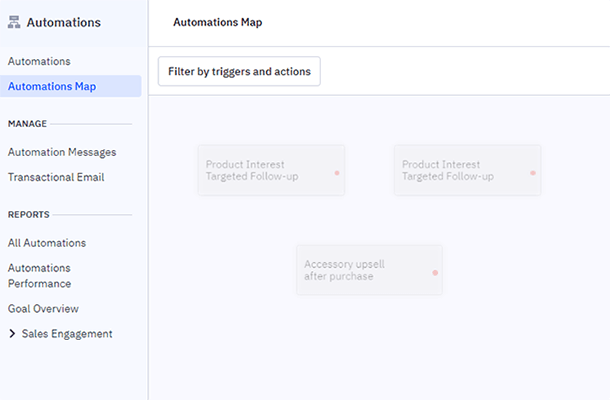Click red status dot on Accessory upsell card
The height and width of the screenshot is (400, 610).
[435, 272]
